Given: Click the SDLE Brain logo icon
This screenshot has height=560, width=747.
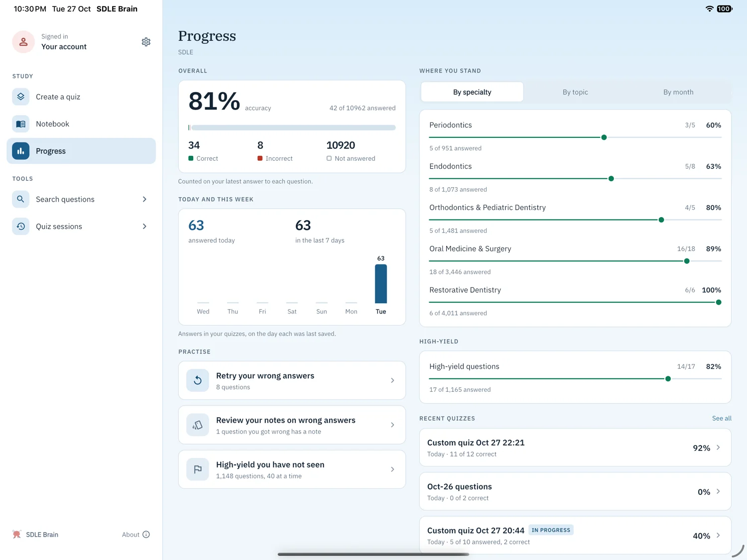Looking at the screenshot, I should [x=17, y=535].
